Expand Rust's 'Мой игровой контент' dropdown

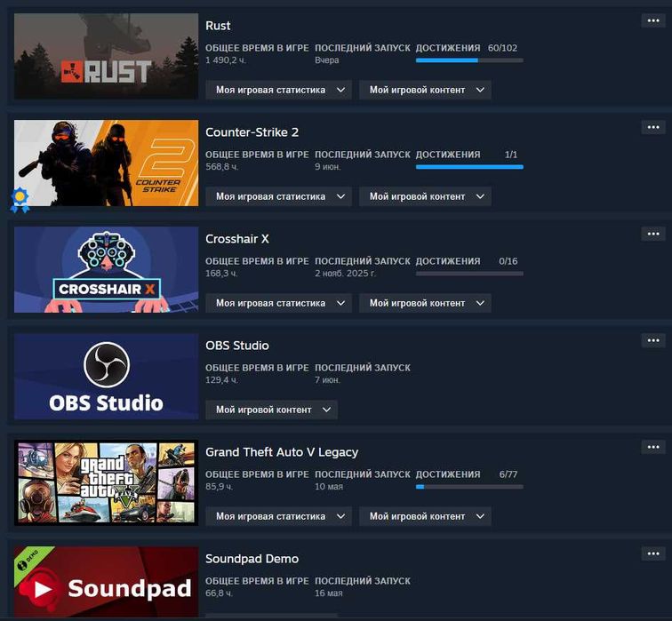(x=425, y=90)
